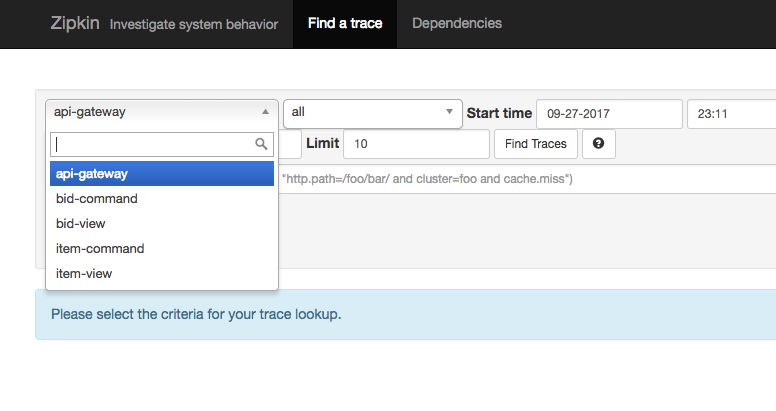The image size is (776, 411).
Task: Click the magnifier search icon
Action: click(262, 144)
